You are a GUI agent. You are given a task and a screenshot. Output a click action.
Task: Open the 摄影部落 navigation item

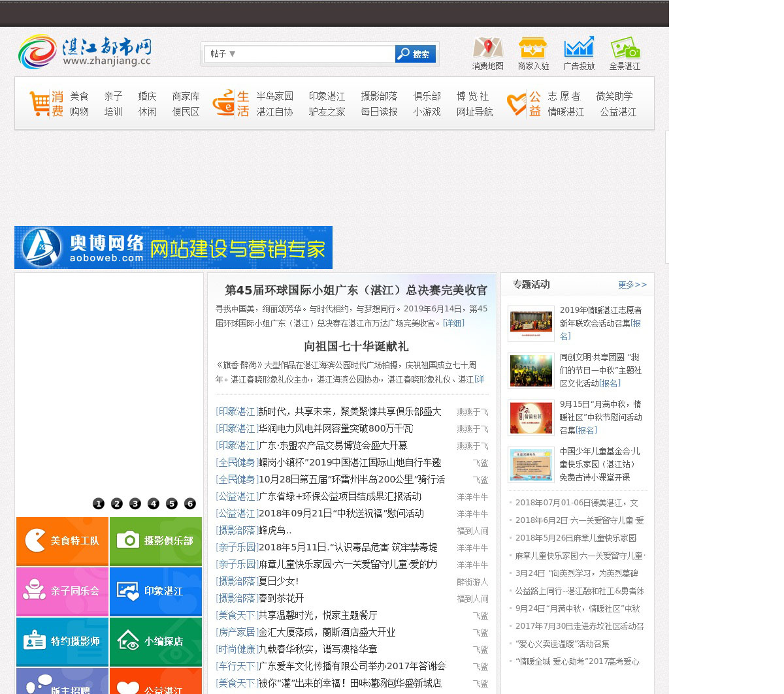coord(379,96)
